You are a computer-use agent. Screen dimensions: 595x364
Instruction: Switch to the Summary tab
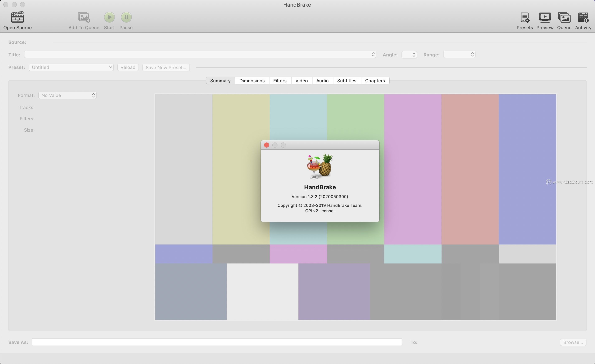(220, 81)
